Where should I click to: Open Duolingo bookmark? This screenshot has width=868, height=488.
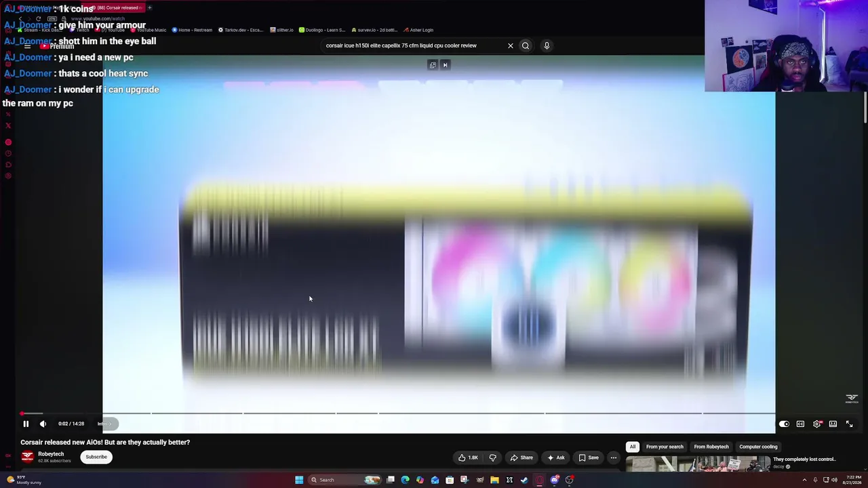pyautogui.click(x=322, y=30)
